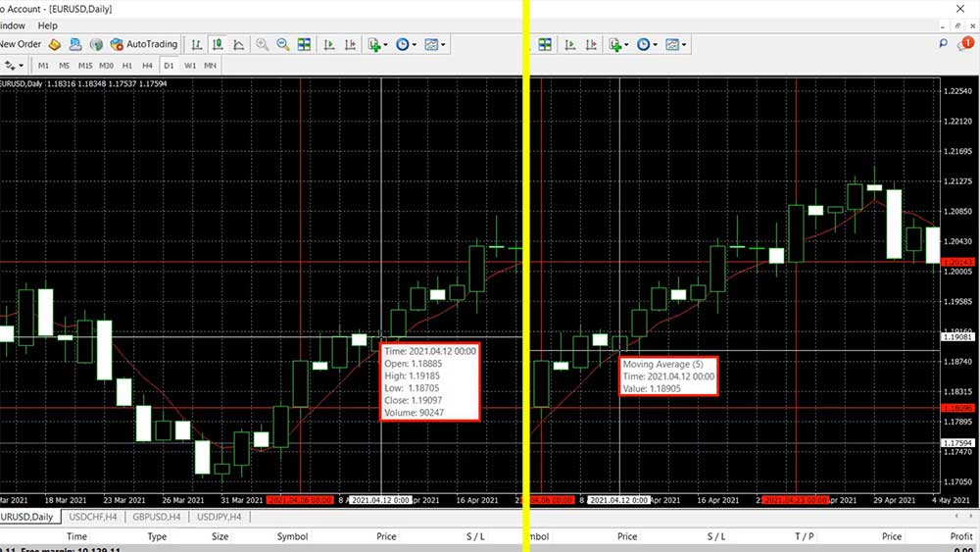Open the search magnifier at the top right
The image size is (980, 552).
943,43
